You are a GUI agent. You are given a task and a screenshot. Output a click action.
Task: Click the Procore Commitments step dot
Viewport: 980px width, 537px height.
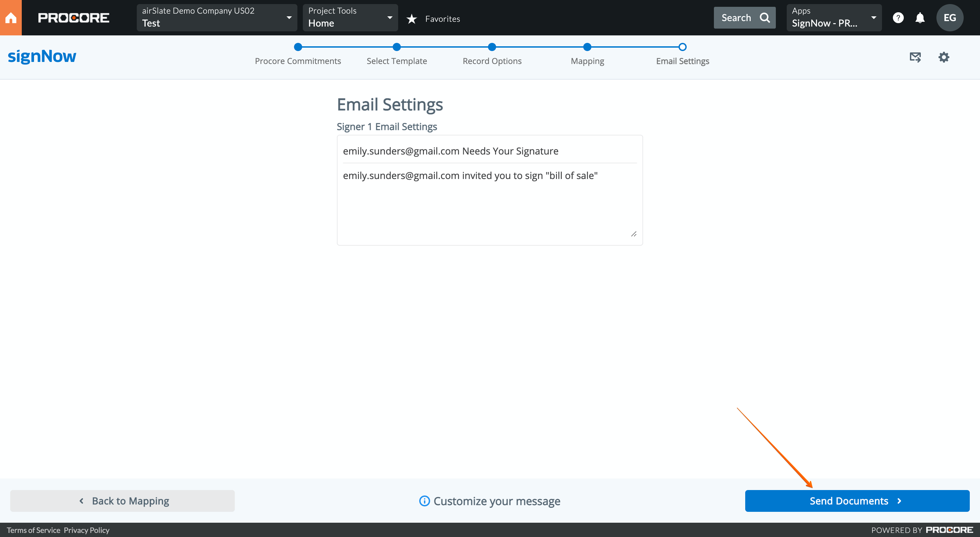pos(298,47)
